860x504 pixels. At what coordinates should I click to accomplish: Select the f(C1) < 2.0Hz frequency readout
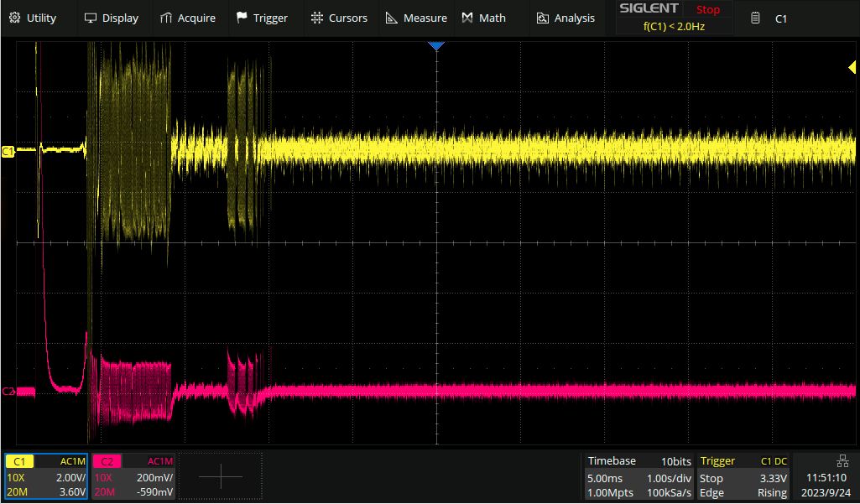674,26
